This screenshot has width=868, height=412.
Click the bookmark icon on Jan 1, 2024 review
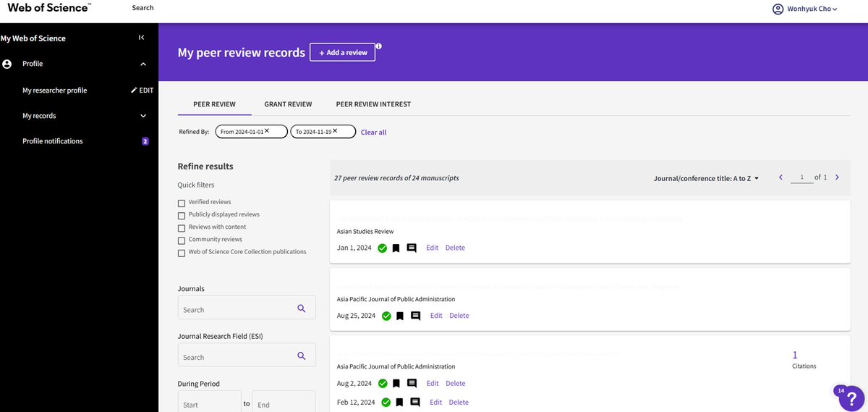[x=396, y=248]
